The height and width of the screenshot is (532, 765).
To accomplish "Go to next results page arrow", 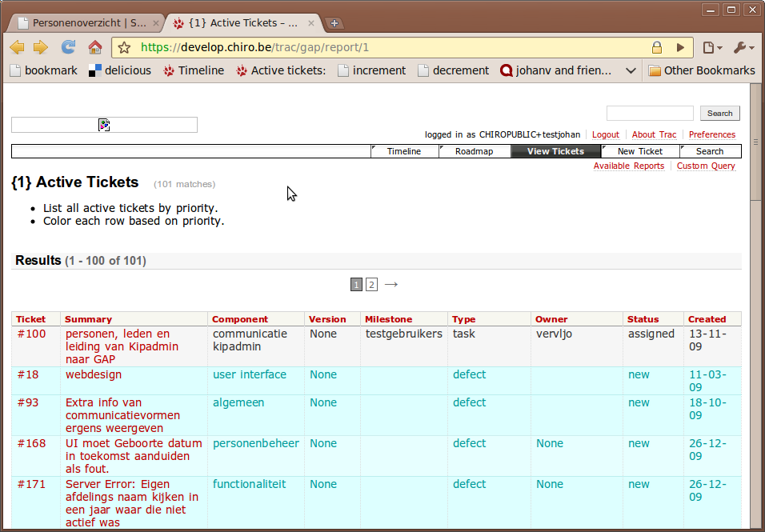I will point(391,284).
